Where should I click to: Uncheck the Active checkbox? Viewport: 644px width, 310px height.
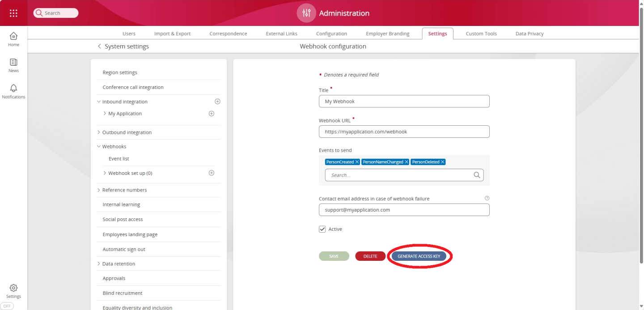click(322, 229)
